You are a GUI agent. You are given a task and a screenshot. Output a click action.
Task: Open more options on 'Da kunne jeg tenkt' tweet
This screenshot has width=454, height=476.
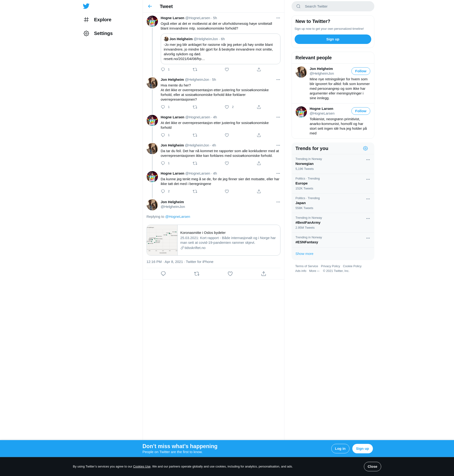pos(278,173)
